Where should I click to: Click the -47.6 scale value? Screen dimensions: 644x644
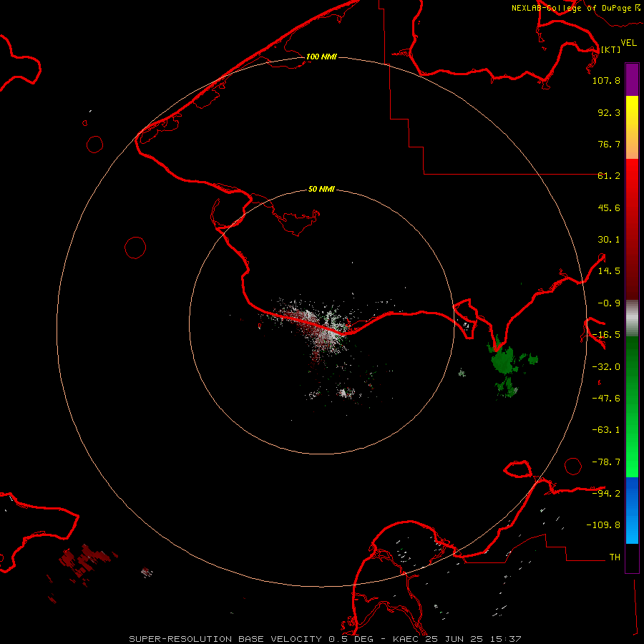click(x=606, y=399)
